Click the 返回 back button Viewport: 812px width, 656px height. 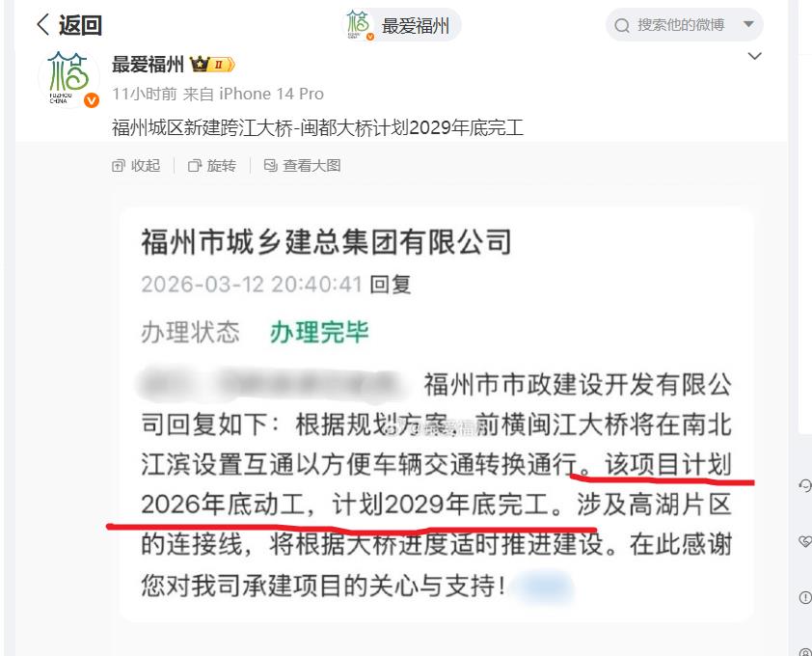[69, 24]
